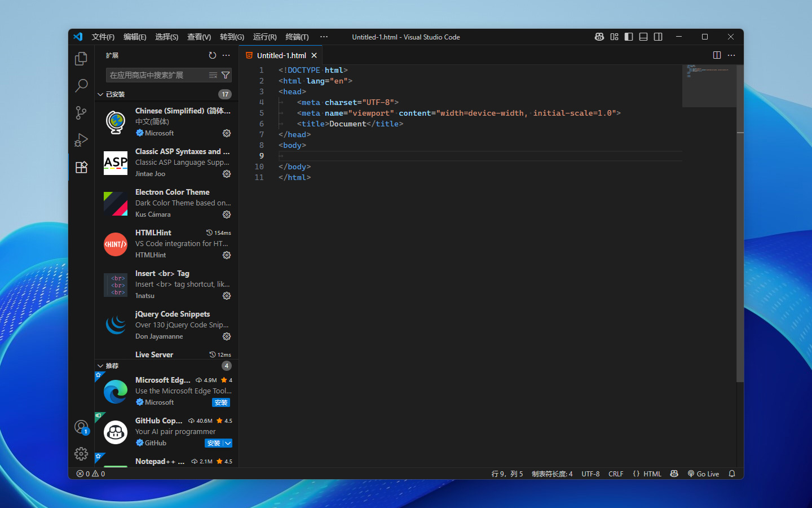Screen dimensions: 812x508
Task: Manage Classic ASP extension via gear
Action: (227, 174)
